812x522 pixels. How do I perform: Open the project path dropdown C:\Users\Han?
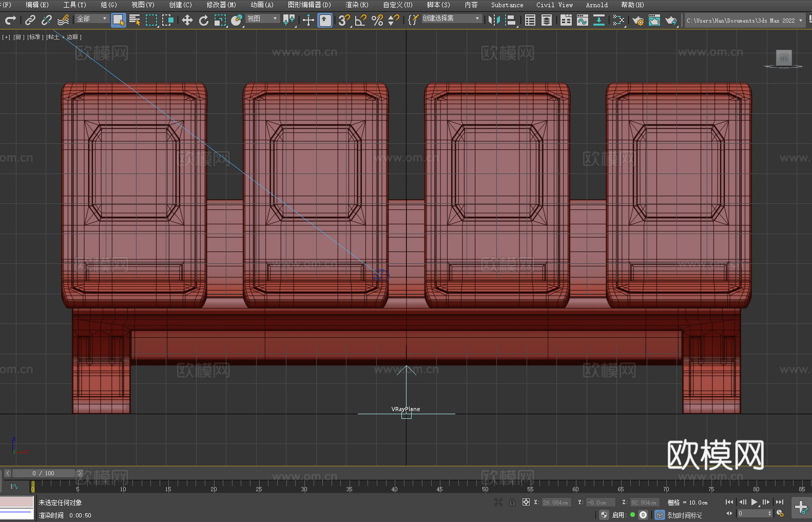pos(745,21)
